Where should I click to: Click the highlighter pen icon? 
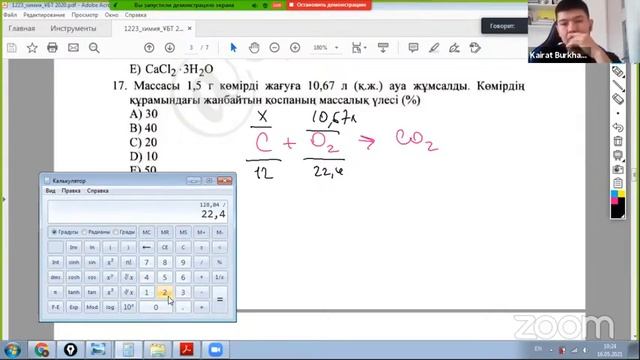click(434, 48)
